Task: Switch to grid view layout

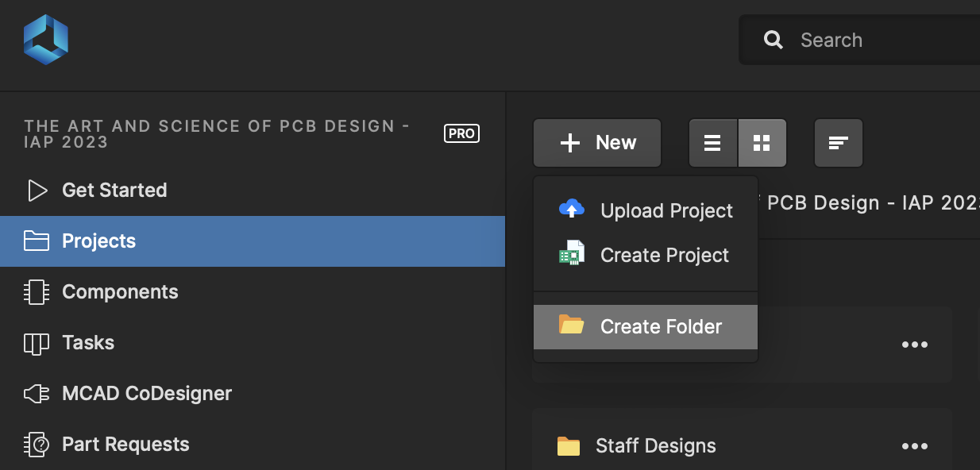Action: pos(762,143)
